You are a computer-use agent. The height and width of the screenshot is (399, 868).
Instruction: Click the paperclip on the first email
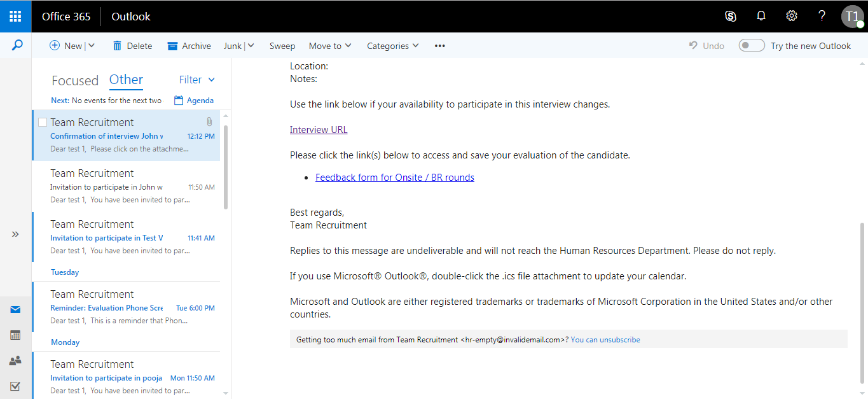point(209,122)
